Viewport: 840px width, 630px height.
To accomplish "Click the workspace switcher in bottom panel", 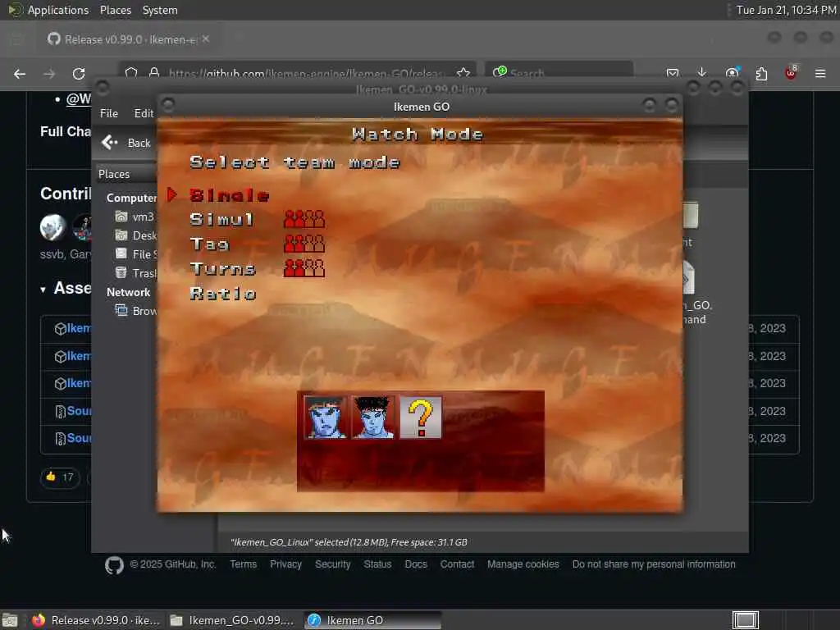I will pos(745,620).
